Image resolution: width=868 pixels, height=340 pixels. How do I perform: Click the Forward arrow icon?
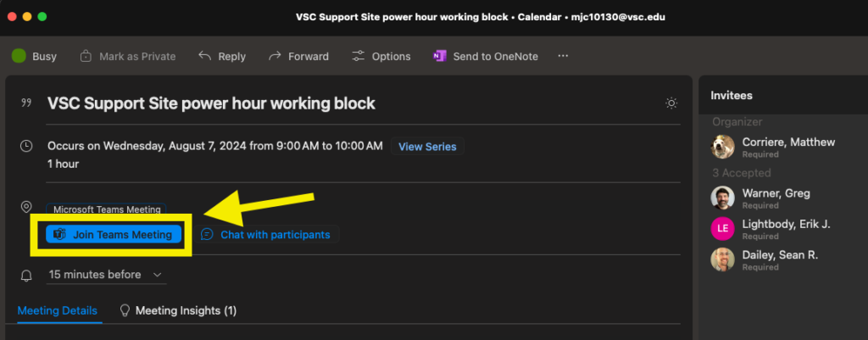(x=275, y=56)
